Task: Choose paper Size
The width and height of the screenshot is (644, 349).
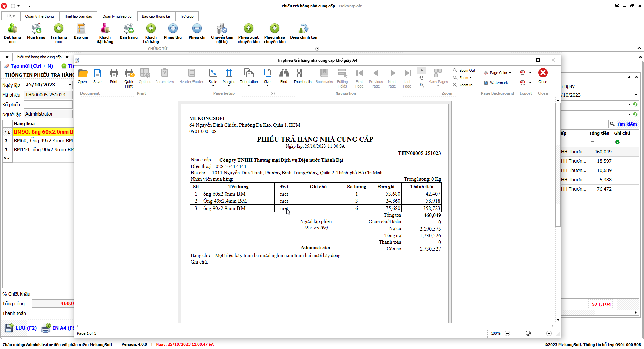Action: 267,77
